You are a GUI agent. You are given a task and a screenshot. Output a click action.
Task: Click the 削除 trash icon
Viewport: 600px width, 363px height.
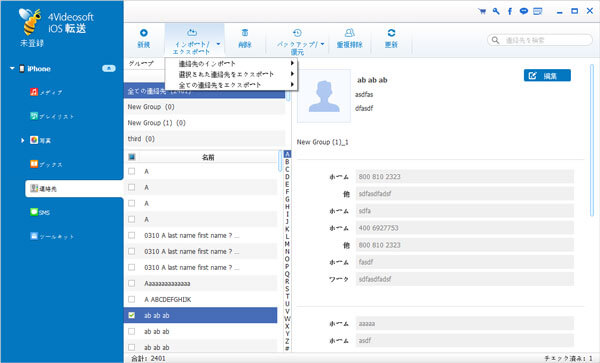click(x=245, y=33)
